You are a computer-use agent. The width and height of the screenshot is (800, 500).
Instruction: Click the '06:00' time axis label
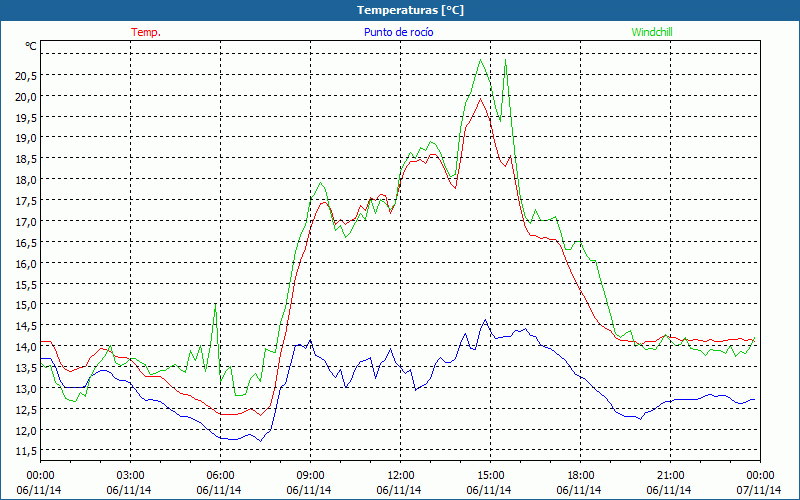[220, 476]
